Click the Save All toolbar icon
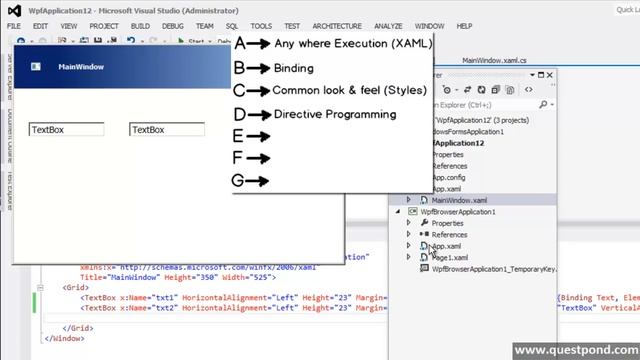Viewport: 640px width, 360px height. (x=113, y=40)
